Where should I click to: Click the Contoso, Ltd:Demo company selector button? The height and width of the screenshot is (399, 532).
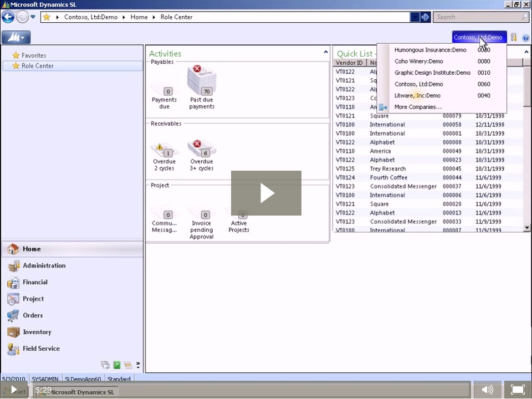[479, 37]
